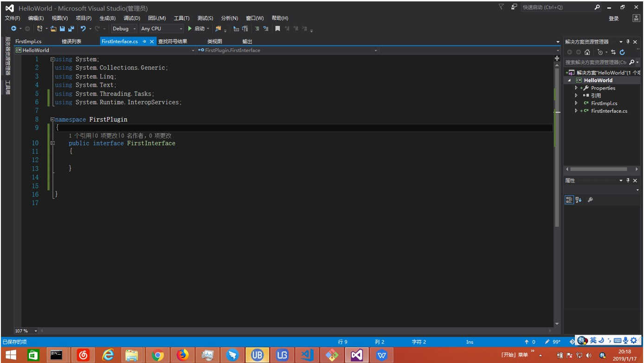Open Internet Explorer from the taskbar
Viewport: 644px width, 363px height.
(x=108, y=355)
